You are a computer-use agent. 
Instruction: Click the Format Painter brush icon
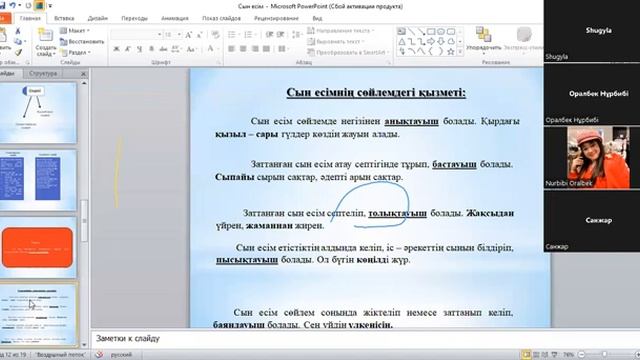tap(18, 53)
